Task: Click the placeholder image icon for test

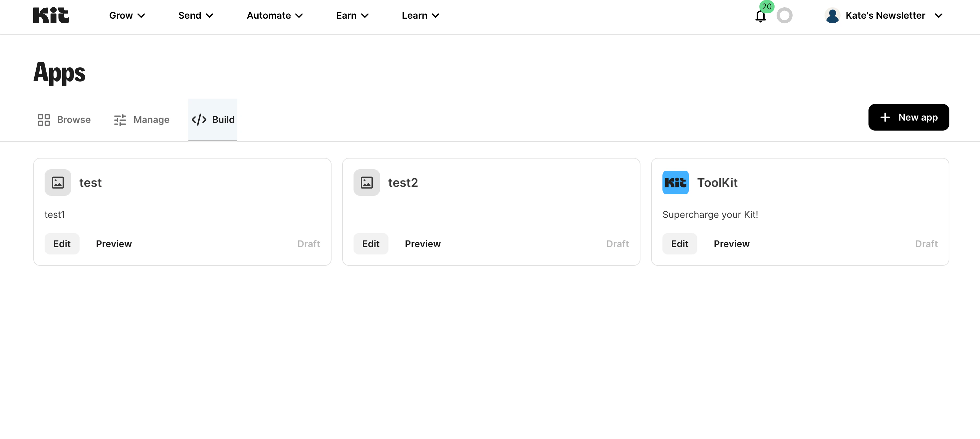Action: click(x=58, y=183)
